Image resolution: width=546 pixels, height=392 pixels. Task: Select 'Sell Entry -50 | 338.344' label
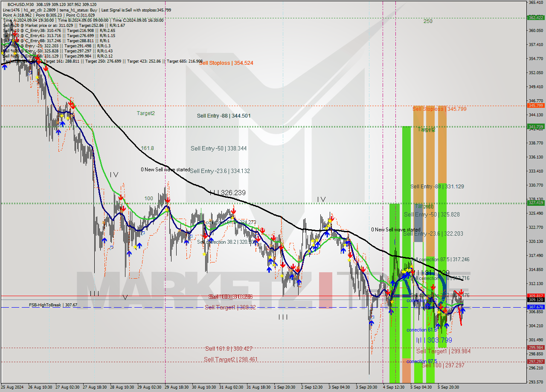coord(218,149)
